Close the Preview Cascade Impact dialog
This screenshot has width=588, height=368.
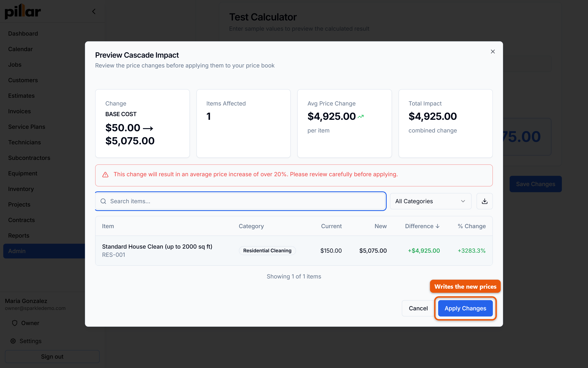click(x=492, y=52)
